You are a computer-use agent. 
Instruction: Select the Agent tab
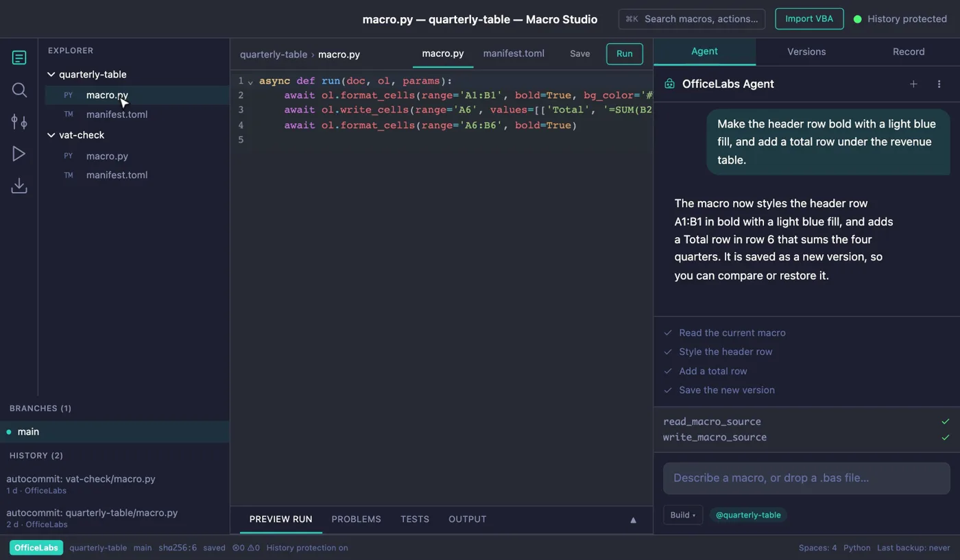[704, 51]
